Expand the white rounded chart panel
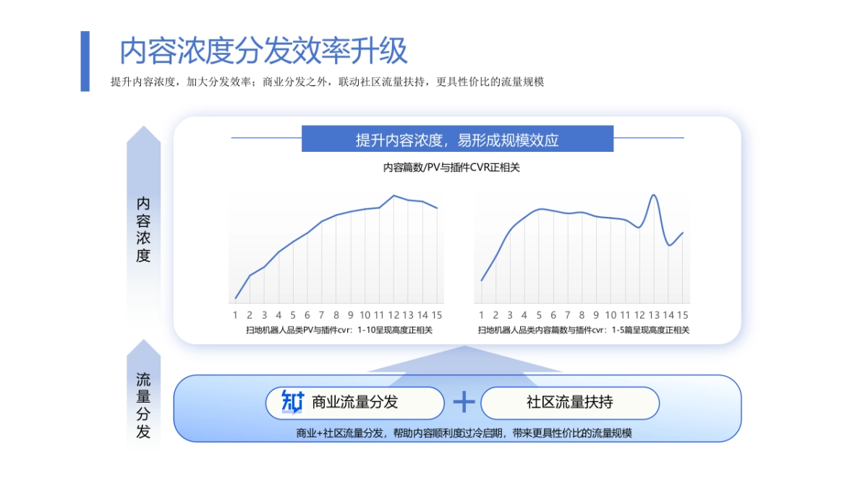 point(457,224)
